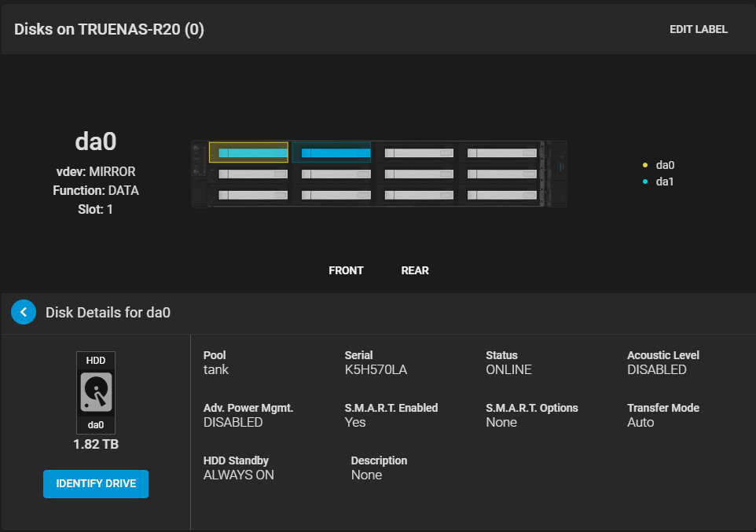Click the HDD drive icon labeled da0
The image size is (756, 532).
point(95,393)
